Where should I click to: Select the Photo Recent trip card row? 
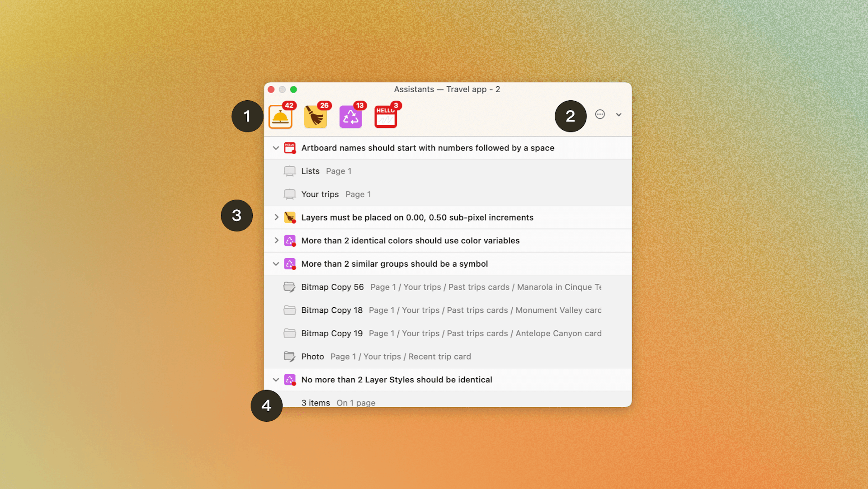[448, 357]
